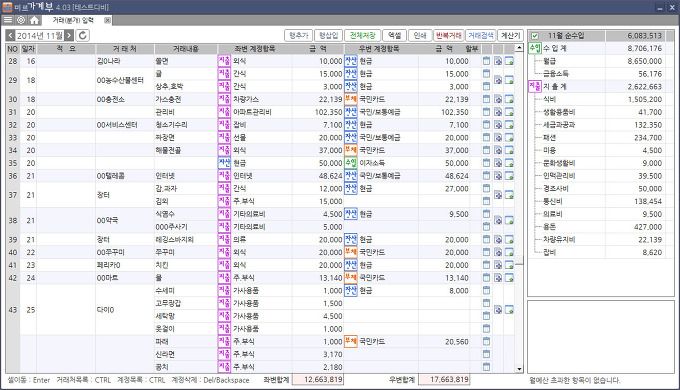Click the 우변합계 total 17,663,819 field
This screenshot has width=680, height=390.
tap(444, 380)
